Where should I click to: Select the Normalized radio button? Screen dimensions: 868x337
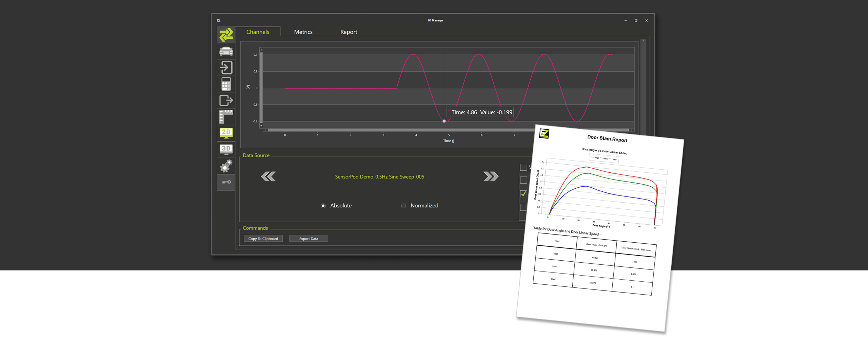(x=403, y=206)
